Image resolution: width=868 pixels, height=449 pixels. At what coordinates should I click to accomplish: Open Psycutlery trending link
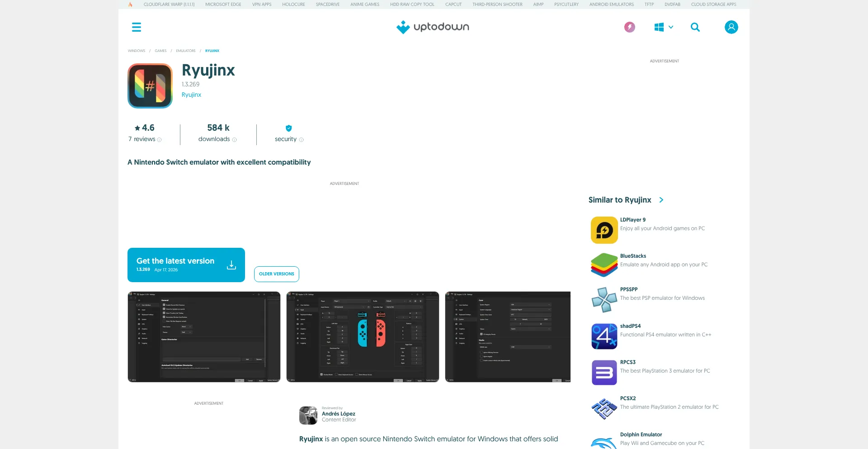point(566,5)
